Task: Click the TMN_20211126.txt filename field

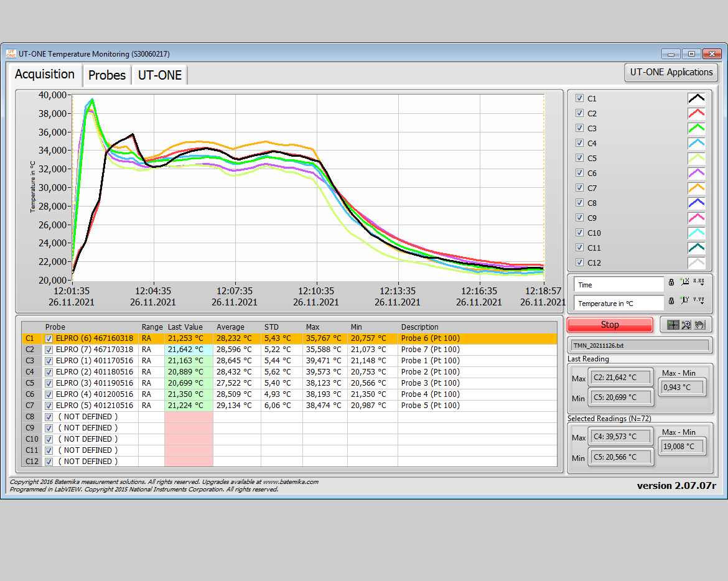Action: pyautogui.click(x=639, y=345)
